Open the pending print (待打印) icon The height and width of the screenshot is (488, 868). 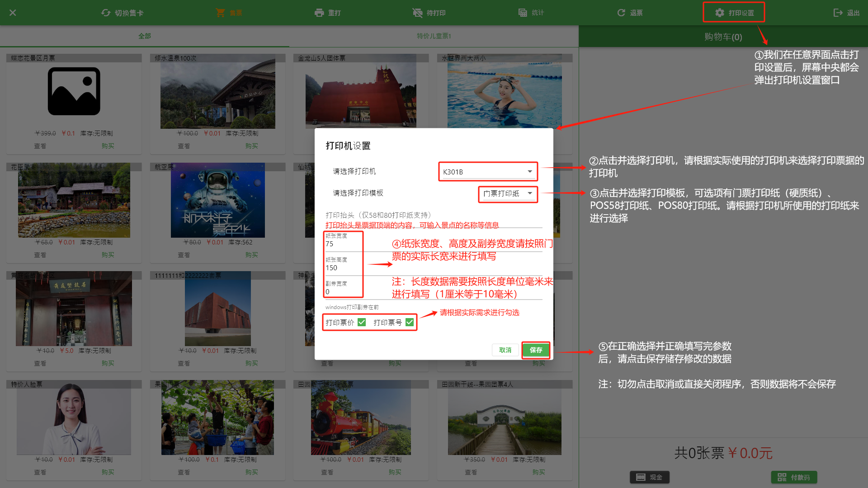click(x=417, y=13)
